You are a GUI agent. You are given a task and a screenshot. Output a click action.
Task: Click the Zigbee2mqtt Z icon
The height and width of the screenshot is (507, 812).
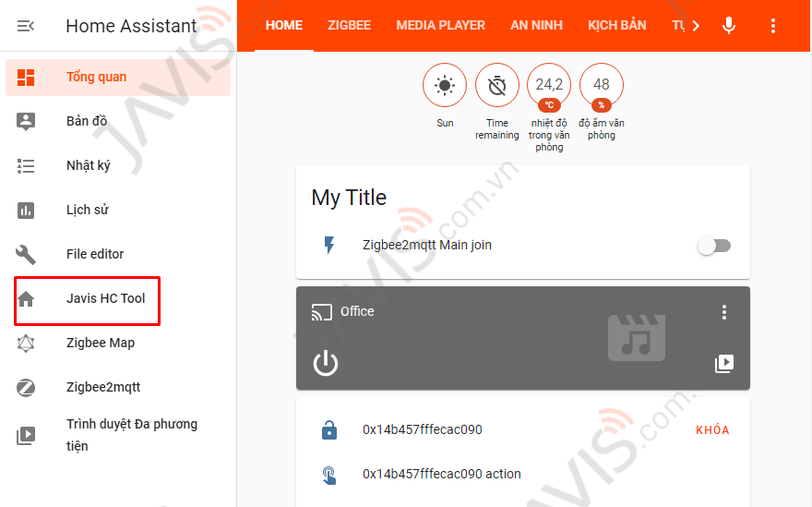coord(26,387)
